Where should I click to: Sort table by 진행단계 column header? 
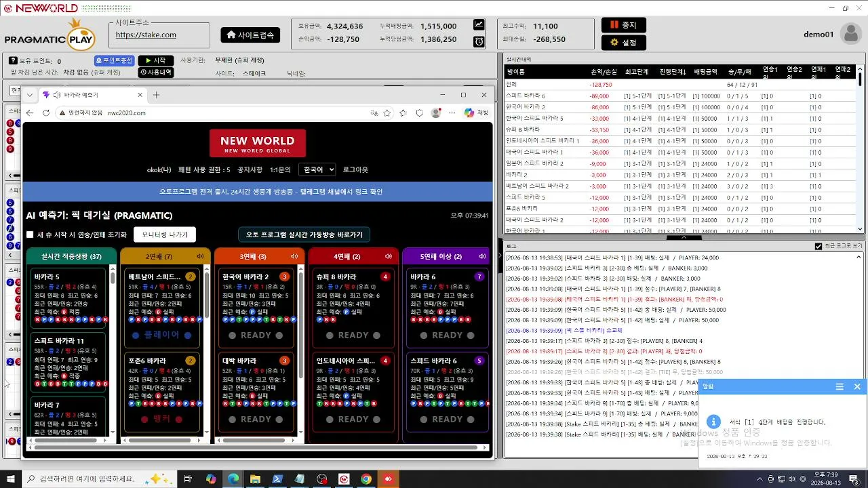(673, 72)
